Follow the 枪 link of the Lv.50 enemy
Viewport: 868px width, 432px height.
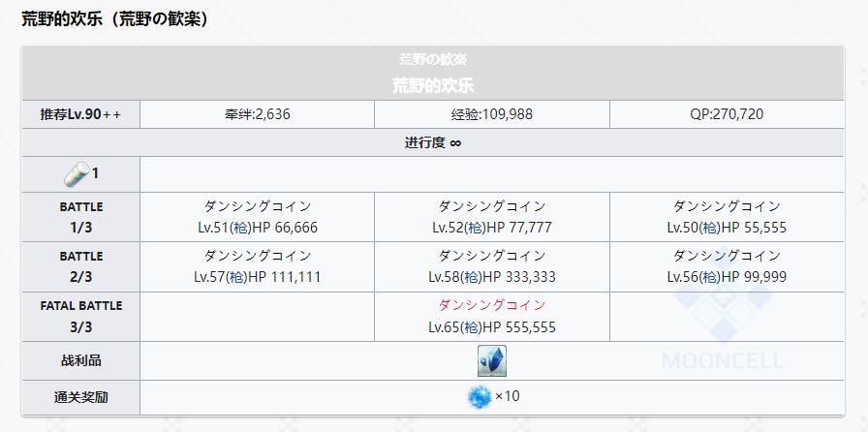707,228
